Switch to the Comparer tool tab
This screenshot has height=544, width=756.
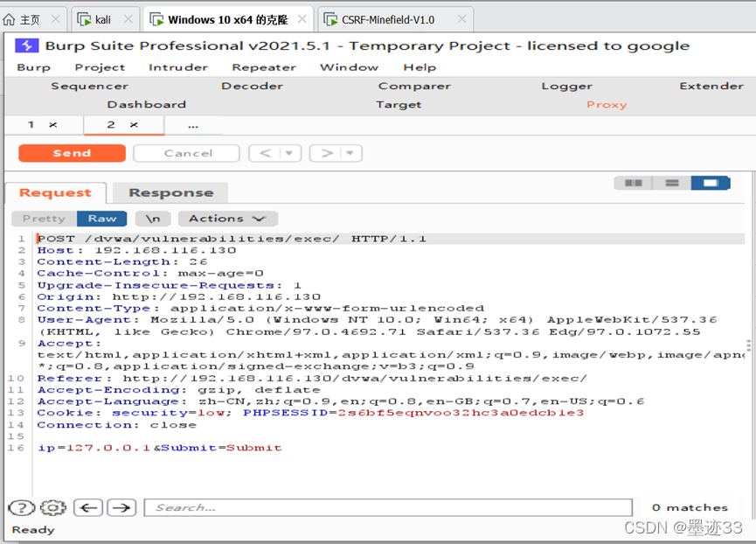coord(414,86)
